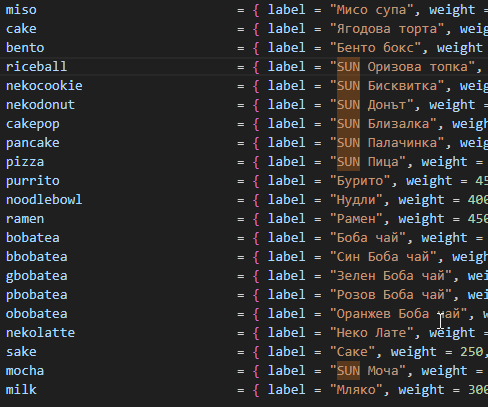The height and width of the screenshot is (407, 488).
Task: Click the string "Бурито"
Action: (360, 181)
